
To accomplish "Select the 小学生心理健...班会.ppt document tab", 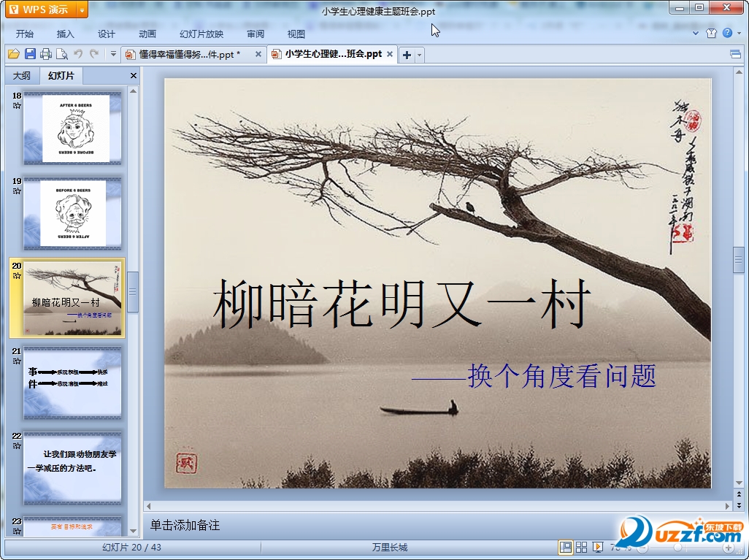I will [x=334, y=54].
